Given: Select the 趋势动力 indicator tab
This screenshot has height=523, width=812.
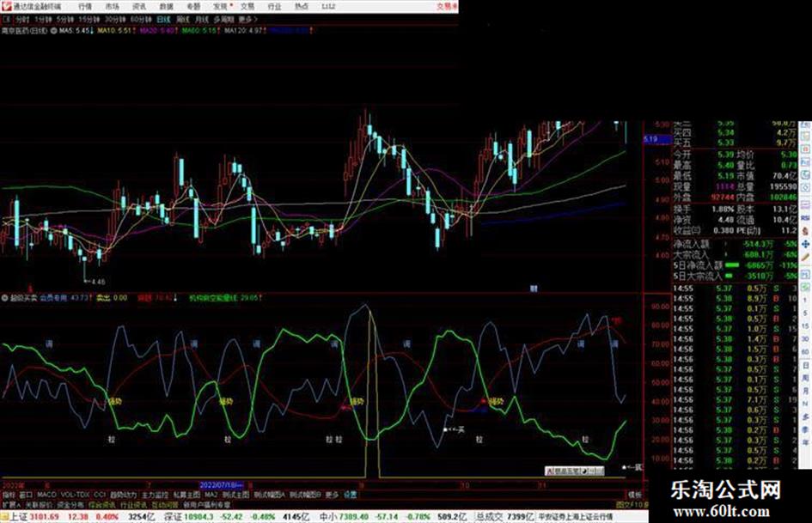Looking at the screenshot, I should (x=124, y=495).
